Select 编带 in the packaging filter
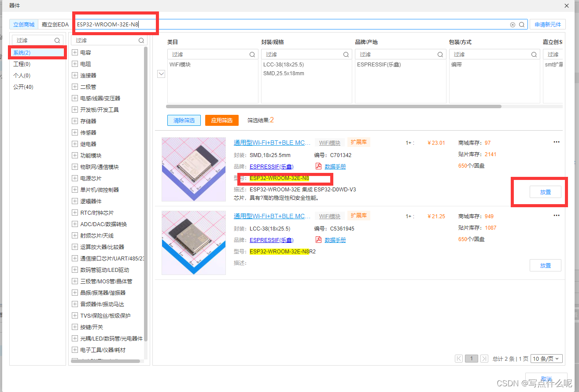The height and width of the screenshot is (392, 579). tap(457, 65)
